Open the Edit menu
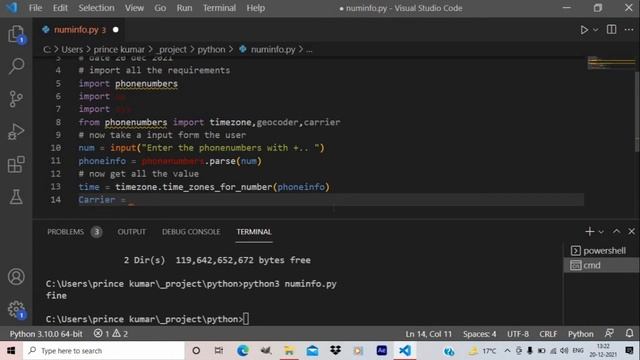The width and height of the screenshot is (640, 360). coord(60,8)
